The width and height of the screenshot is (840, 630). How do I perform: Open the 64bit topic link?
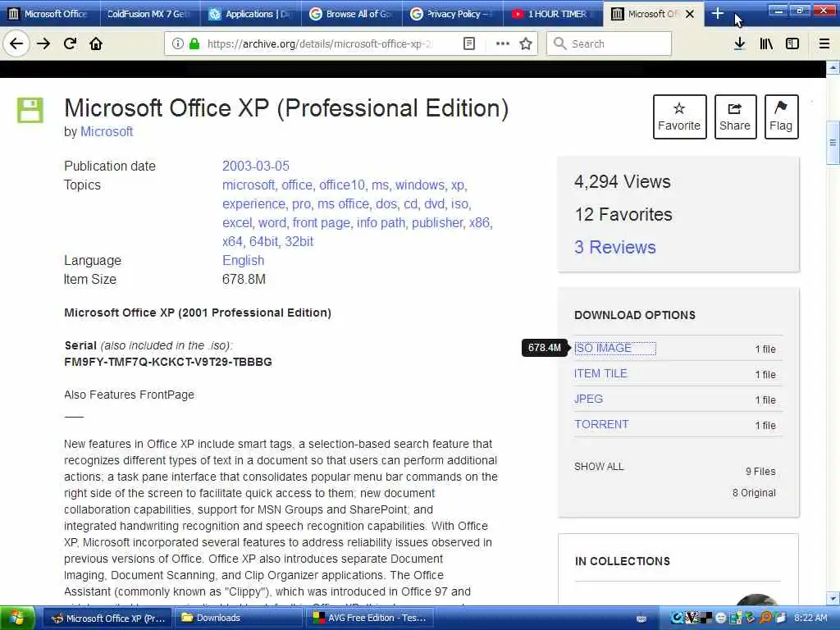click(263, 242)
